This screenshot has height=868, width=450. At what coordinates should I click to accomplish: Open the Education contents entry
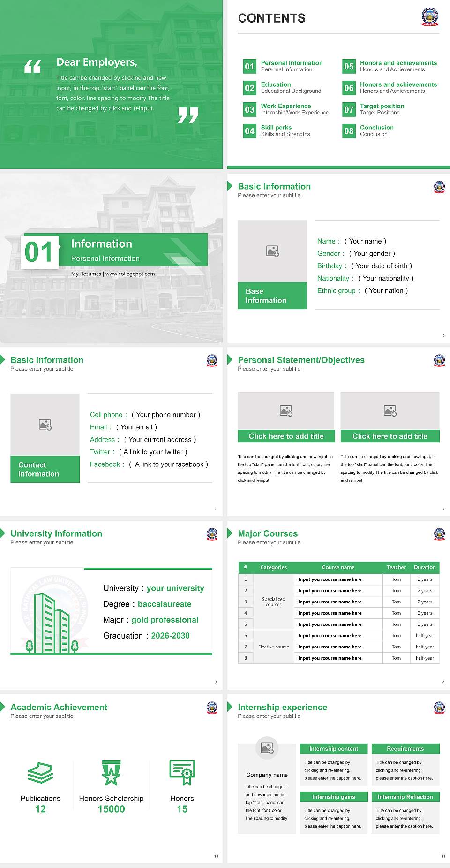click(x=291, y=88)
